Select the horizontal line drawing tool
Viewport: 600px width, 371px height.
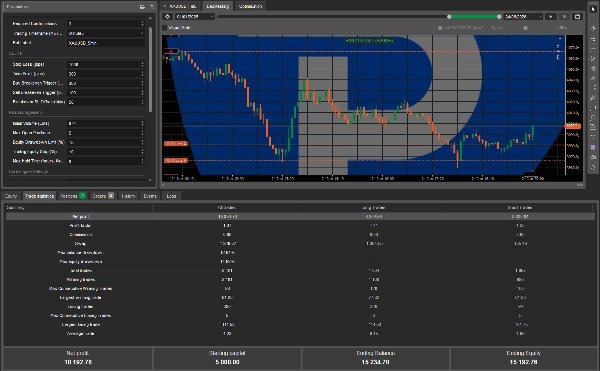click(x=593, y=49)
